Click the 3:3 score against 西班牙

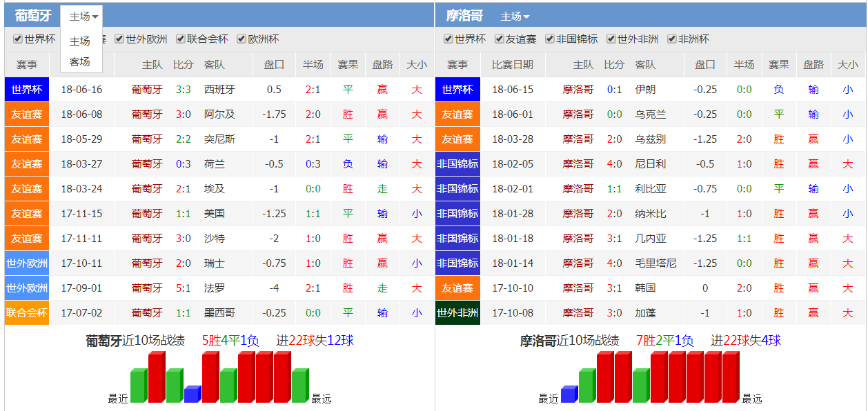pos(184,90)
